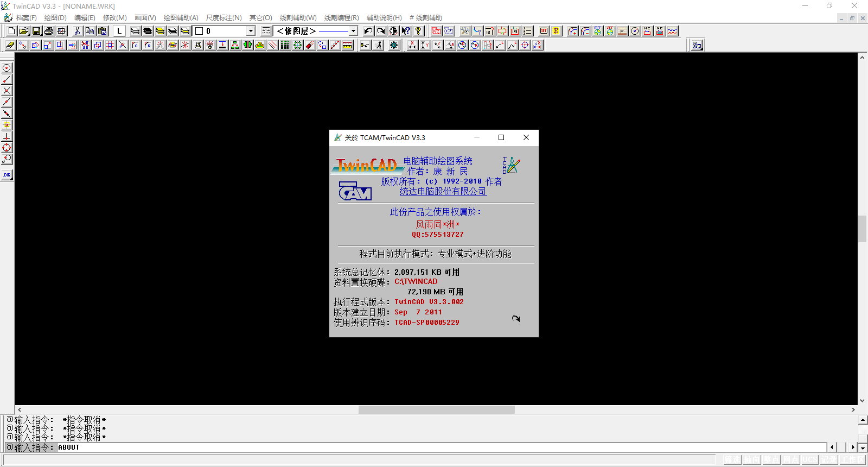Click the green grid array icon
Screen dimensions: 868x467
click(x=284, y=45)
